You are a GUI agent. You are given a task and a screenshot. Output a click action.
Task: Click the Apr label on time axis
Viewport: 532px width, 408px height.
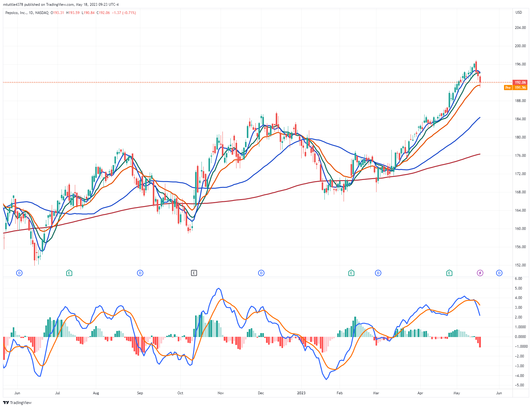pyautogui.click(x=420, y=393)
